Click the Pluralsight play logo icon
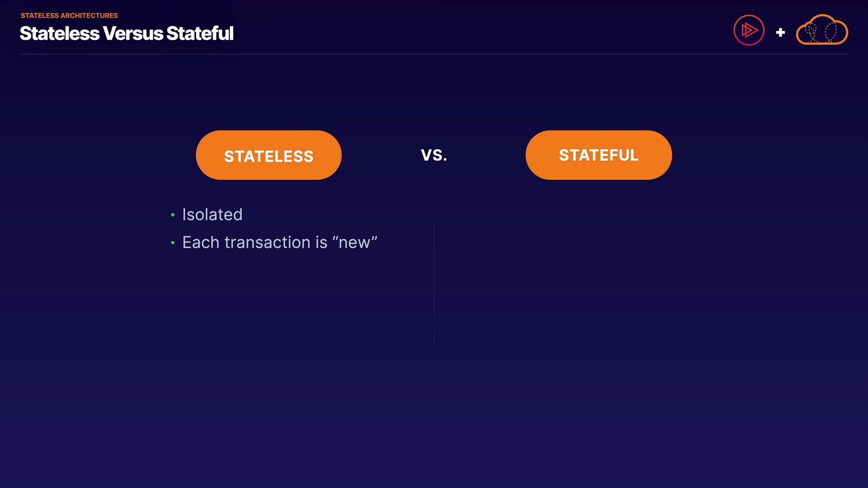 click(749, 30)
